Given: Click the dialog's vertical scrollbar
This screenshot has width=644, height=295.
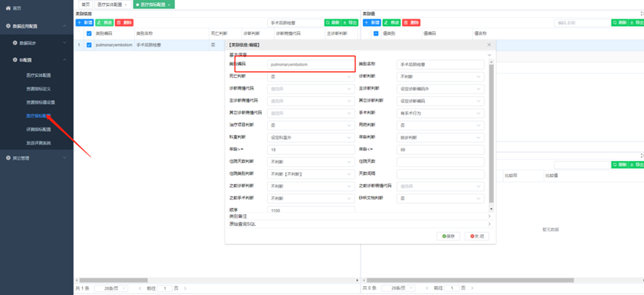Looking at the screenshot, I should pyautogui.click(x=492, y=133).
